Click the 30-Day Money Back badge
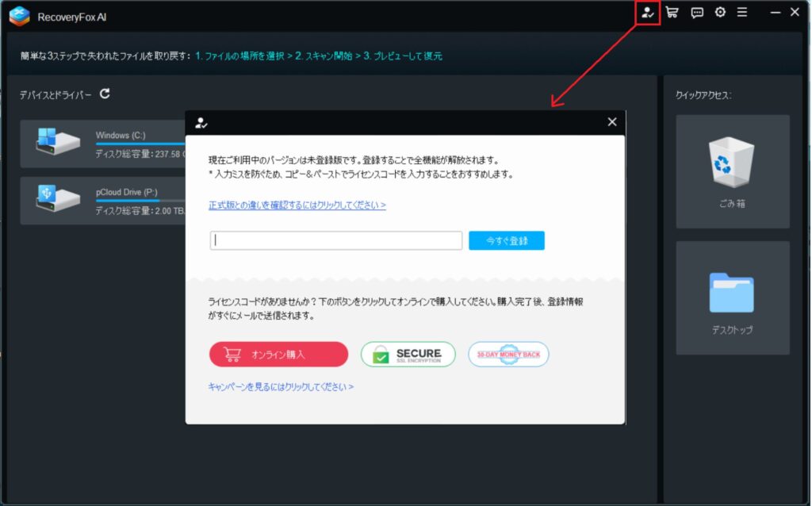This screenshot has width=812, height=506. (x=508, y=355)
